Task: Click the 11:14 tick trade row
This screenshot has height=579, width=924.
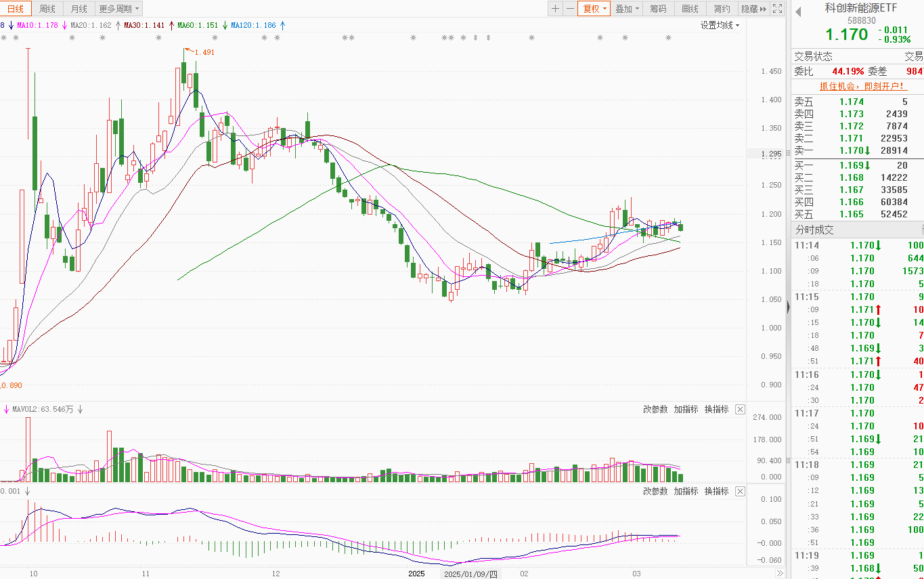Action: click(858, 245)
